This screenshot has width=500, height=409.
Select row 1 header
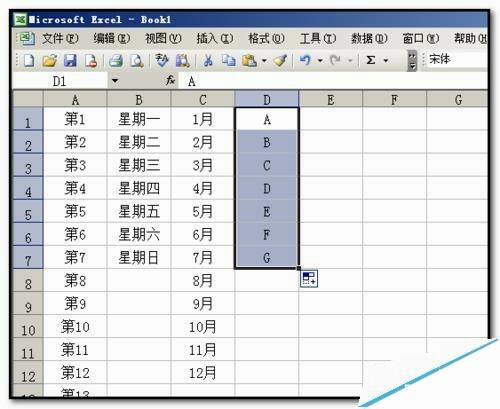[28, 119]
